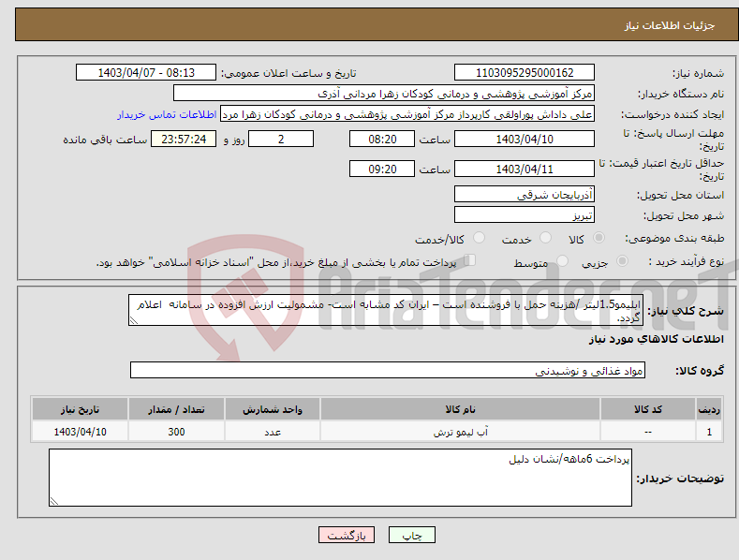
Task: Click the request creator name field
Action: 407,114
